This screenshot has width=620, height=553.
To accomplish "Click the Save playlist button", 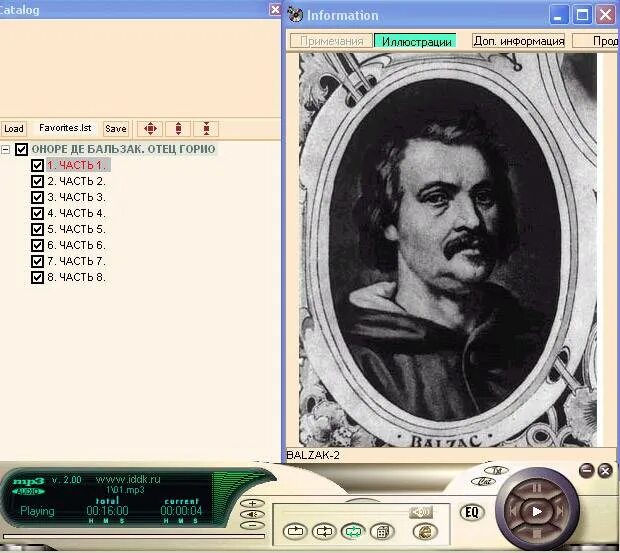I will tap(116, 128).
